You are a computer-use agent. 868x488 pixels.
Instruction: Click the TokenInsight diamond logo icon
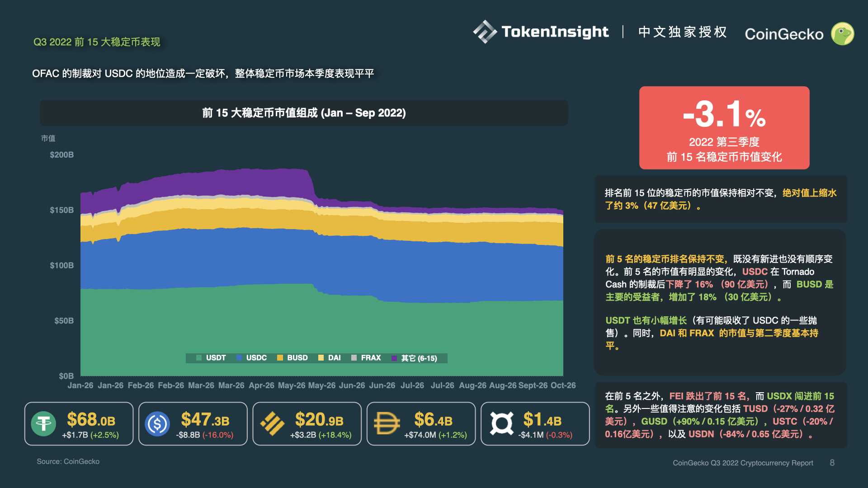click(485, 32)
